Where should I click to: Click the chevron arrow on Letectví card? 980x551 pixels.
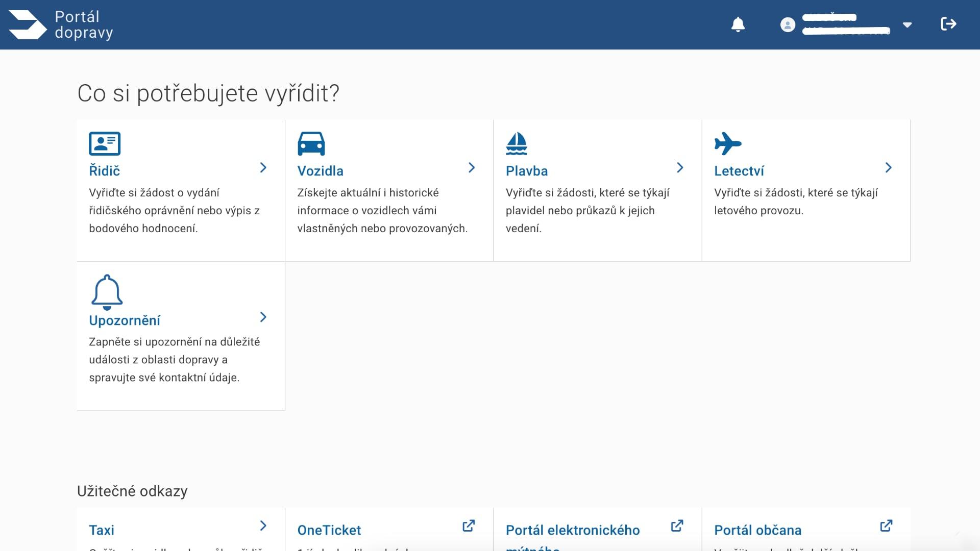pos(889,167)
